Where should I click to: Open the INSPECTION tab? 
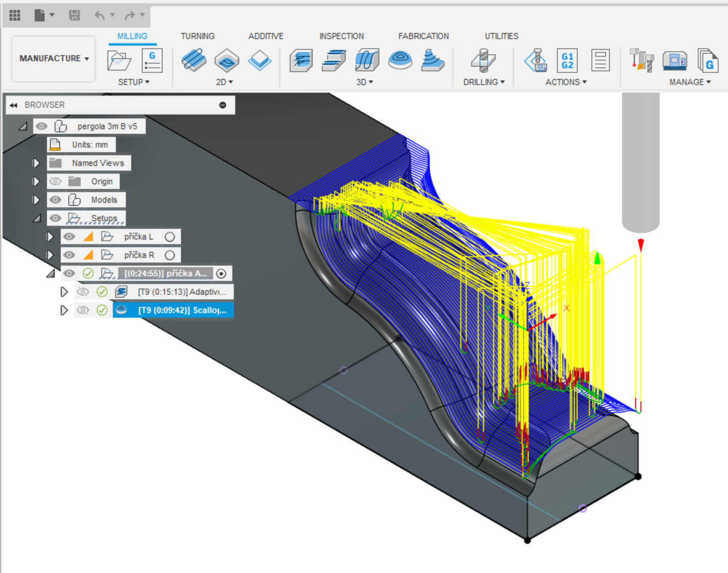(341, 36)
